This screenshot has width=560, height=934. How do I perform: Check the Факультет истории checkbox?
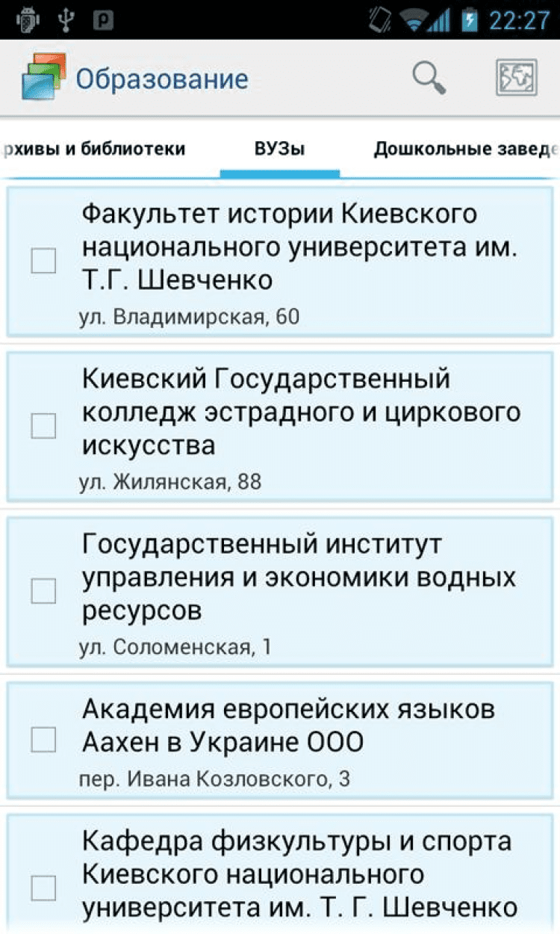[x=43, y=262]
